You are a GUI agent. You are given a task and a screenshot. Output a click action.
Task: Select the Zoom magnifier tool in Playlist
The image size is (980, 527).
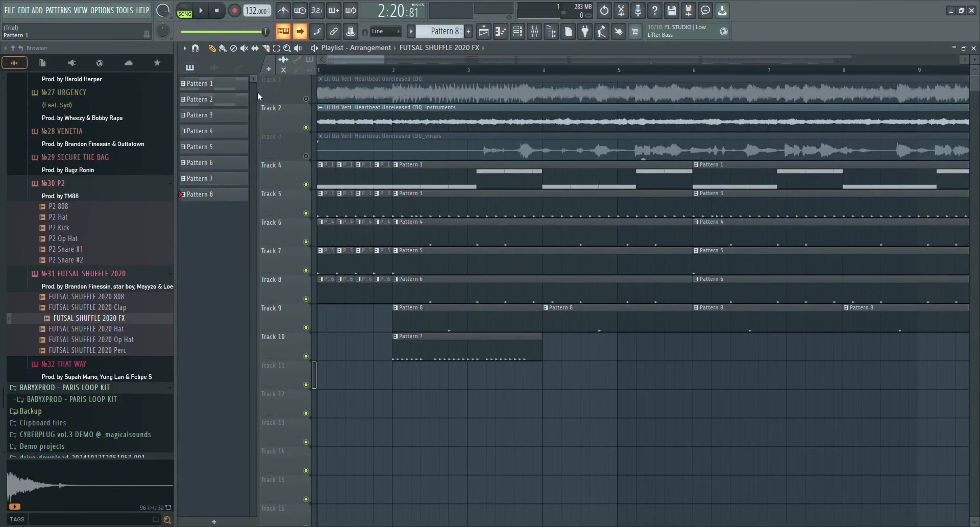coord(287,48)
